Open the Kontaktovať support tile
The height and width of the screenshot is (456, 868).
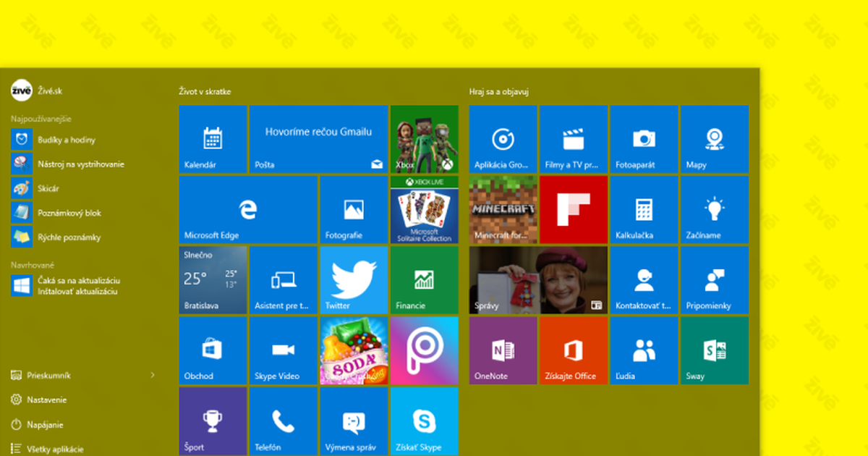(644, 279)
